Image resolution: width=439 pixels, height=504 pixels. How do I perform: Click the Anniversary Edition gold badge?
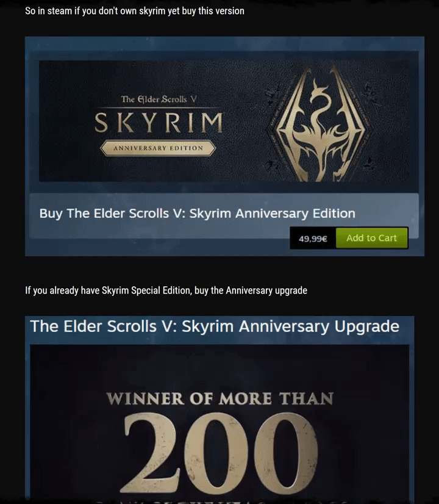coord(158,148)
